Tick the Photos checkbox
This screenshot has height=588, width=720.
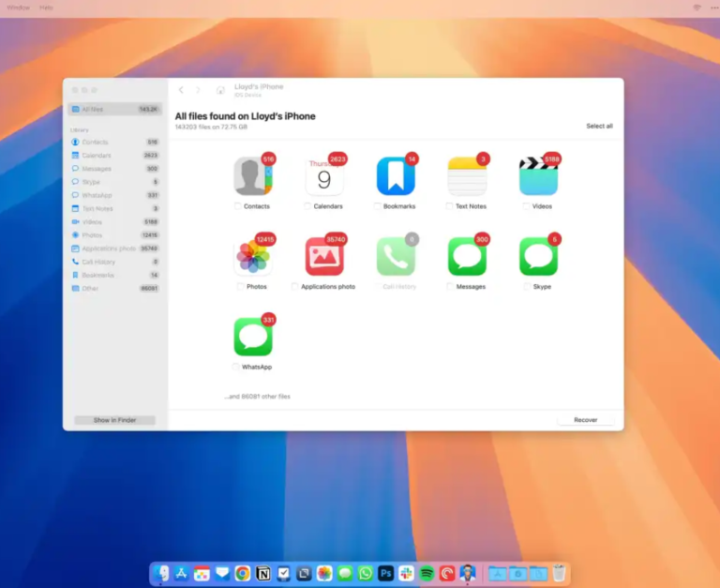coord(241,287)
